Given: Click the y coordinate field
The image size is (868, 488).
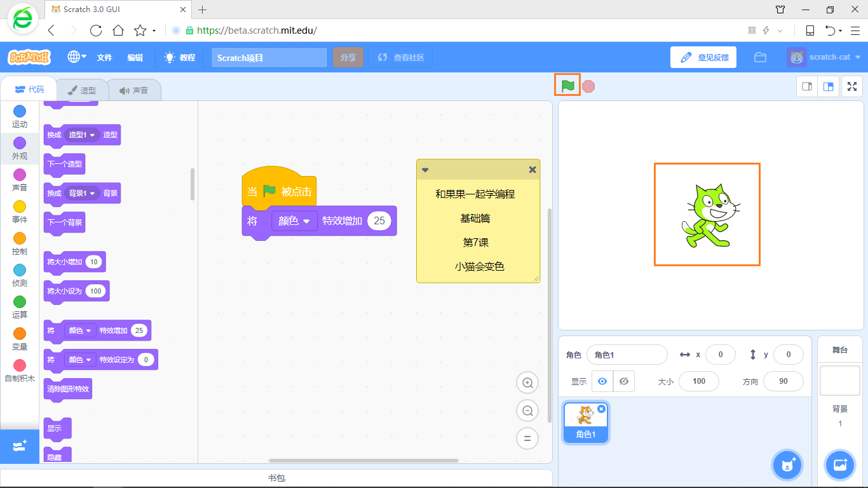Looking at the screenshot, I should [x=789, y=355].
